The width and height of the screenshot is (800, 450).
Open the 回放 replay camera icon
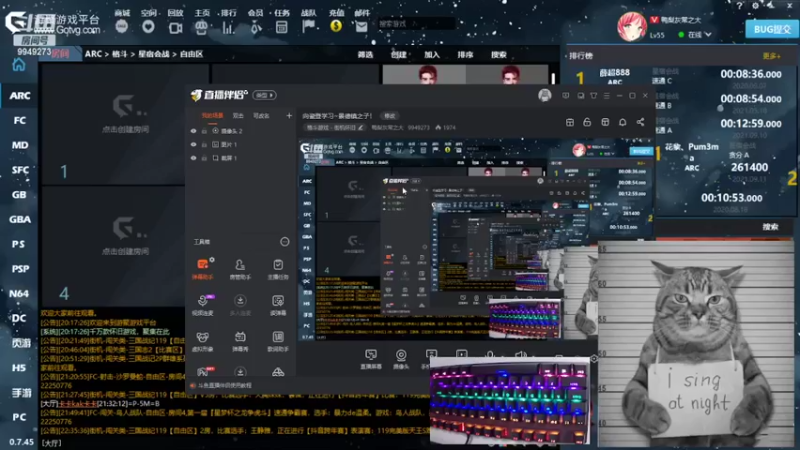[x=176, y=27]
